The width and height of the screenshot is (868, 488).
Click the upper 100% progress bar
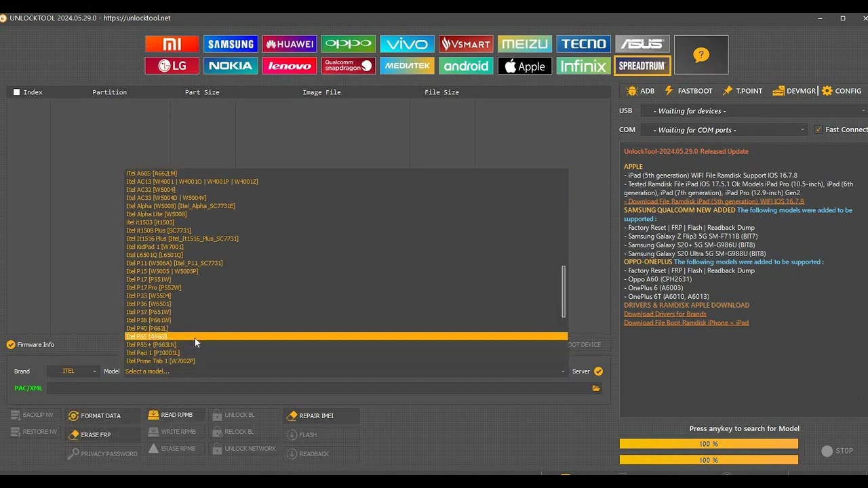[x=709, y=444]
